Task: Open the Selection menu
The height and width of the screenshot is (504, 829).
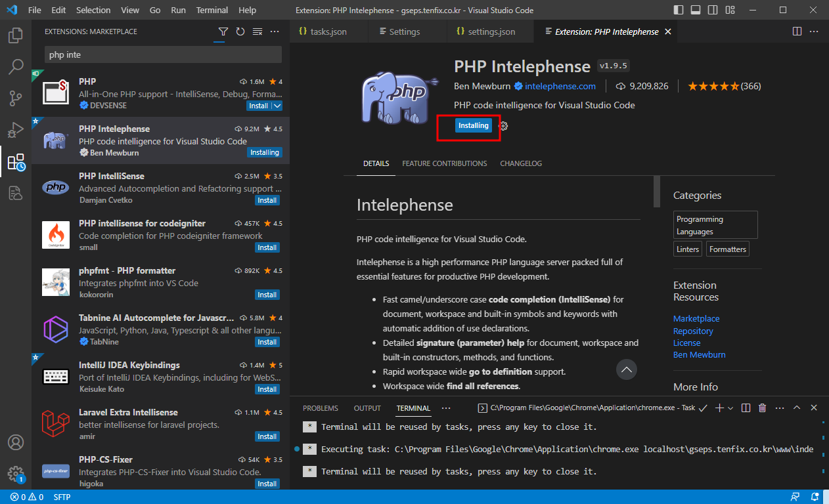Action: point(93,10)
